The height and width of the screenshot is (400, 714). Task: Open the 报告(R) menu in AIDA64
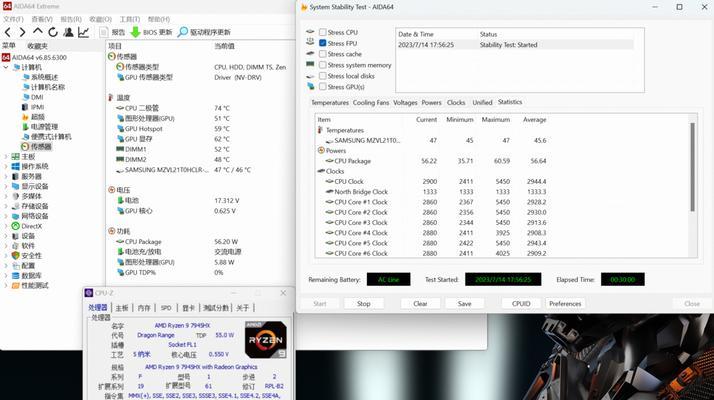click(x=71, y=19)
